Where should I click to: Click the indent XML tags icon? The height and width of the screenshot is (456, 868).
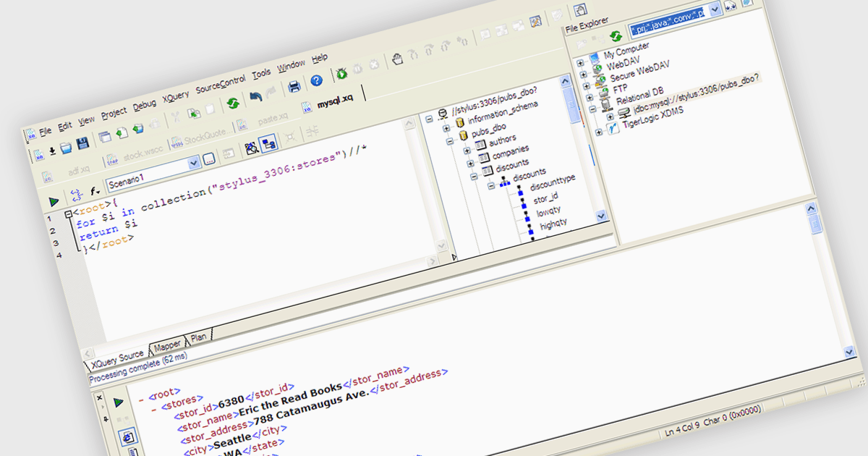[x=76, y=195]
